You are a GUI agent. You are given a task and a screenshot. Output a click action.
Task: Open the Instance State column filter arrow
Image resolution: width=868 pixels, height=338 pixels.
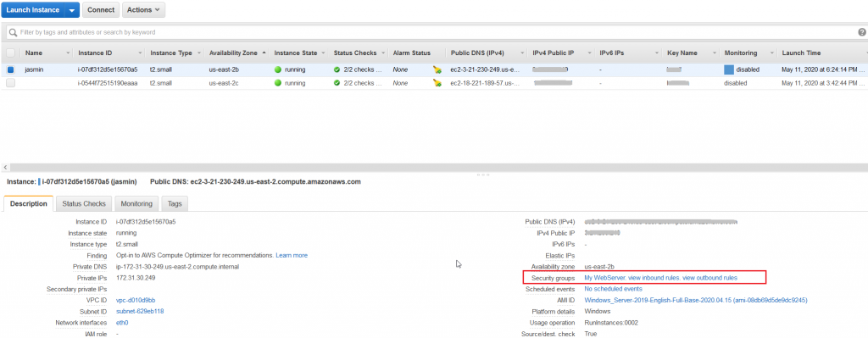point(323,53)
